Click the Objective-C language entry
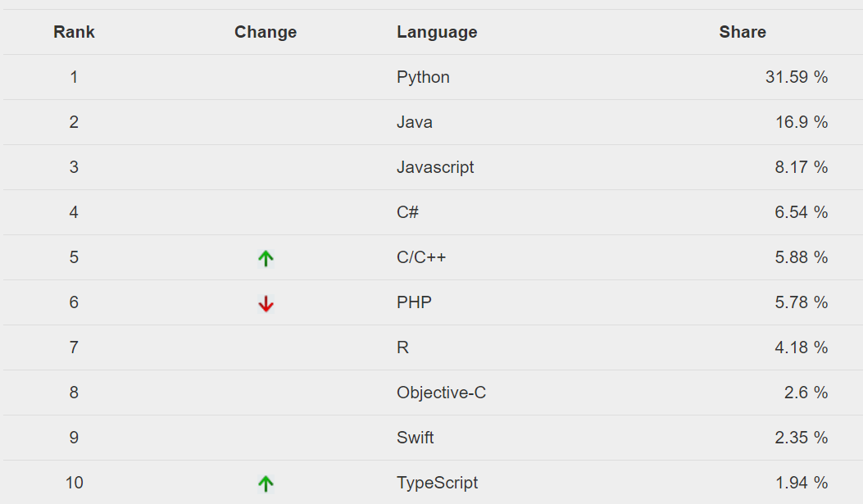This screenshot has height=504, width=863. click(x=442, y=393)
